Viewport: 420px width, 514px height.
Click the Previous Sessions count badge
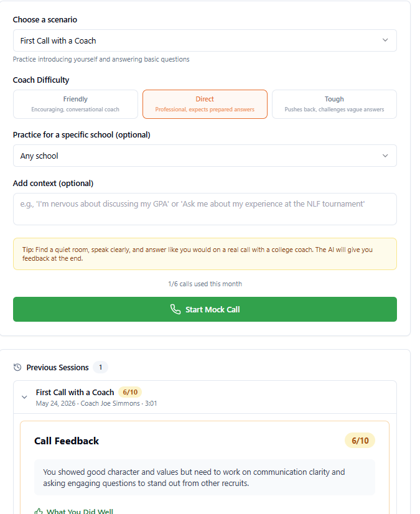tap(100, 367)
